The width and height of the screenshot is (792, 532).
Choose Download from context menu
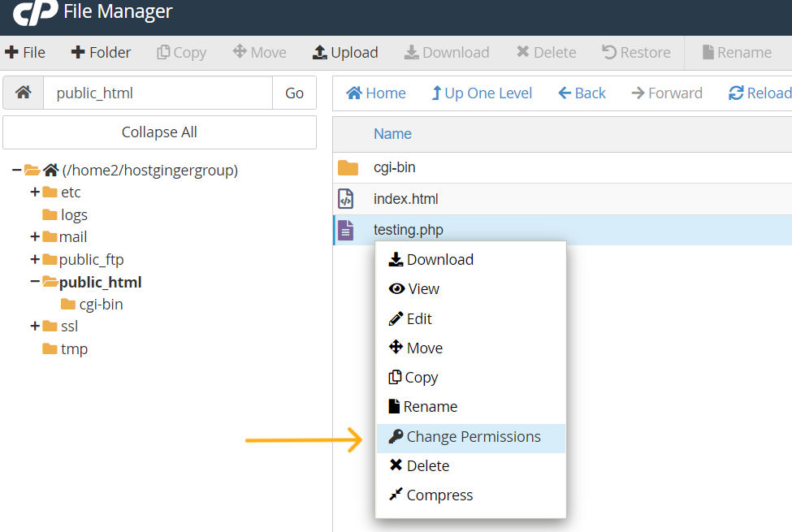(471, 260)
